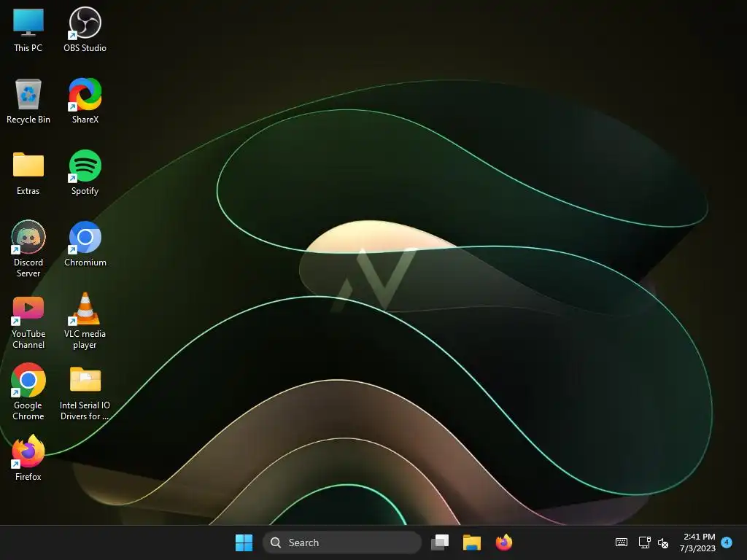Click the muted volume tray icon
Image resolution: width=747 pixels, height=560 pixels.
pyautogui.click(x=662, y=542)
